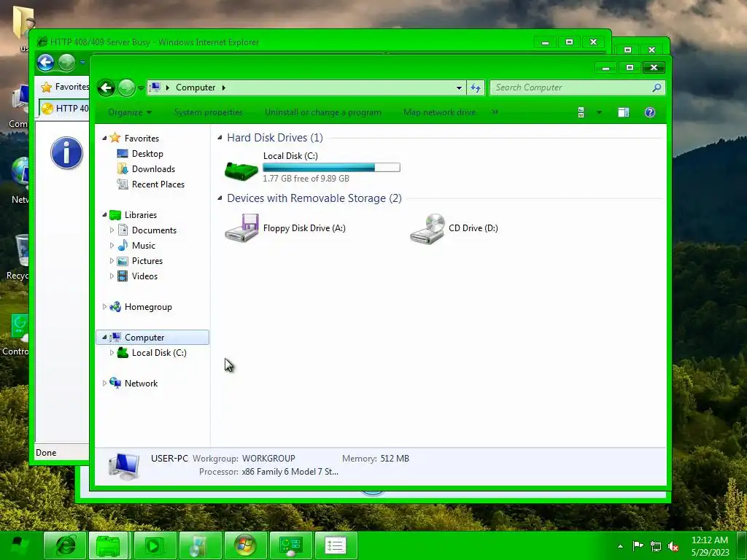
Task: Select Local Disk (C:) tree item
Action: [158, 353]
